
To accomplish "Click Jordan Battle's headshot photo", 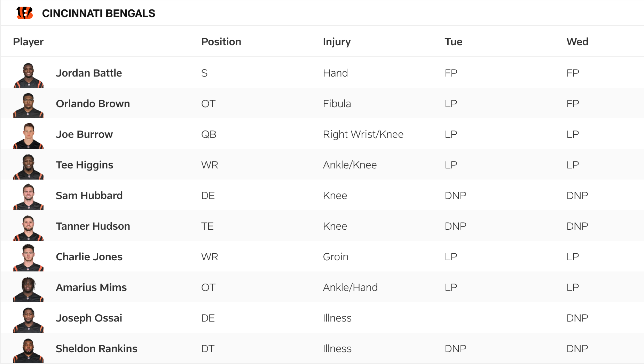I will 29,75.
